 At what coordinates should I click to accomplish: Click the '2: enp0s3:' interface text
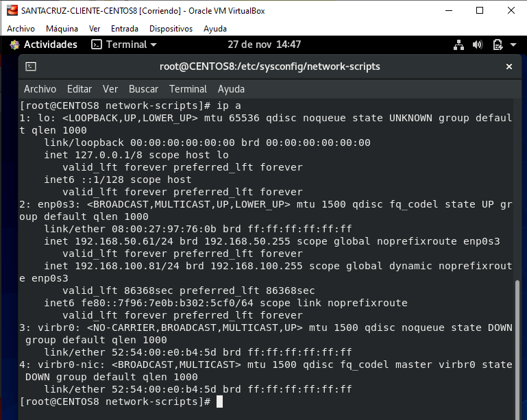pos(50,204)
